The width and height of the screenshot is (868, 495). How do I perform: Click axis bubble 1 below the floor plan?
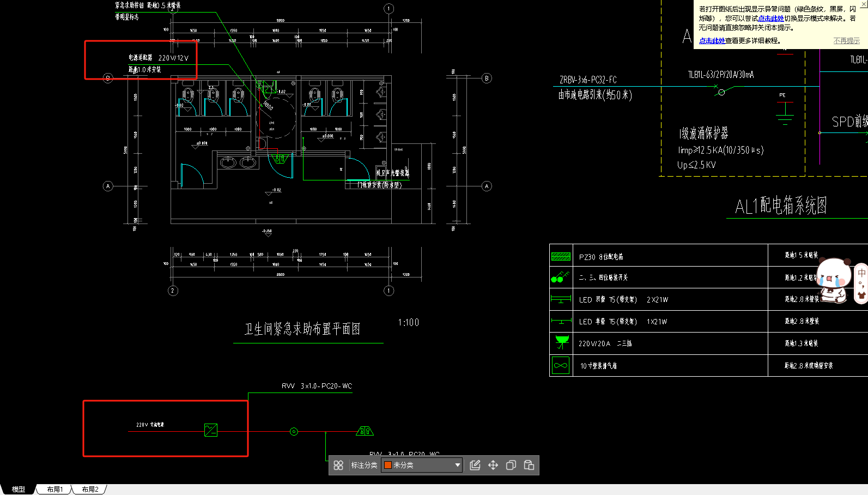point(389,291)
